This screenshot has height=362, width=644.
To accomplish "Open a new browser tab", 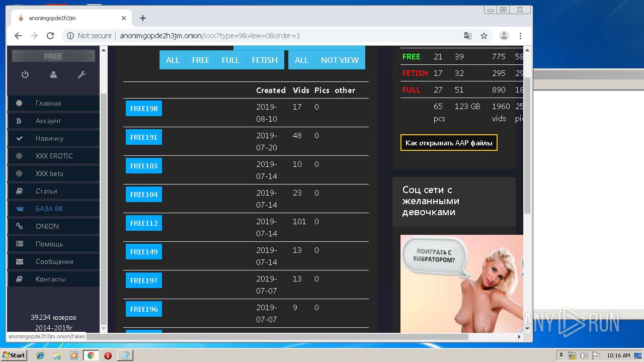I will 143,18.
